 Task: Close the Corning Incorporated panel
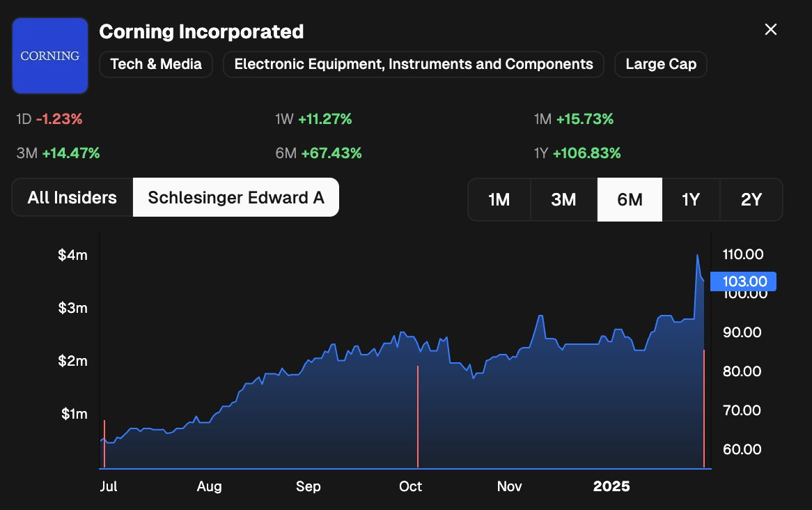pos(771,29)
